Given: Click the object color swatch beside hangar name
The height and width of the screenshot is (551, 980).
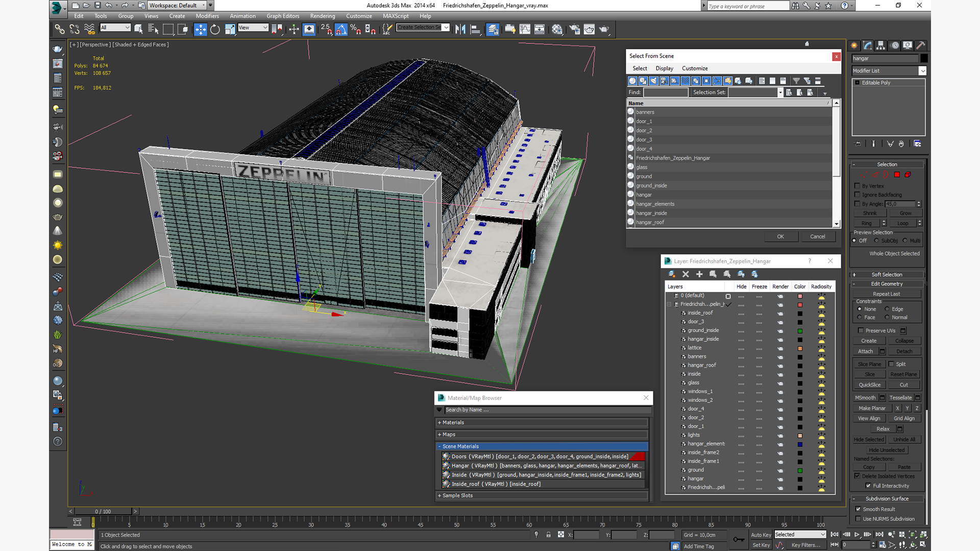Looking at the screenshot, I should click(924, 59).
